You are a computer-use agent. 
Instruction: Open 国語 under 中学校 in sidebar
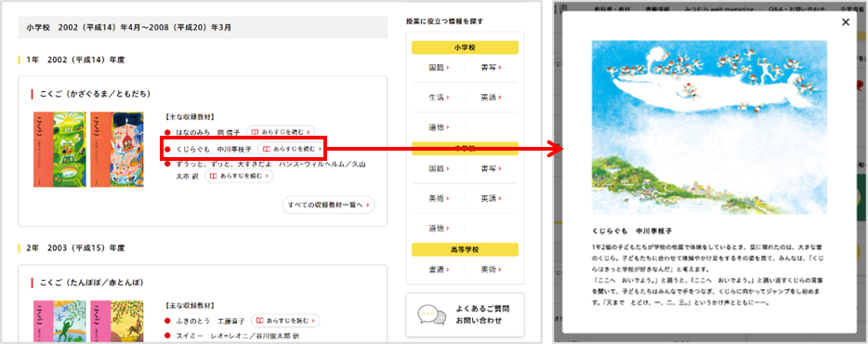[439, 168]
